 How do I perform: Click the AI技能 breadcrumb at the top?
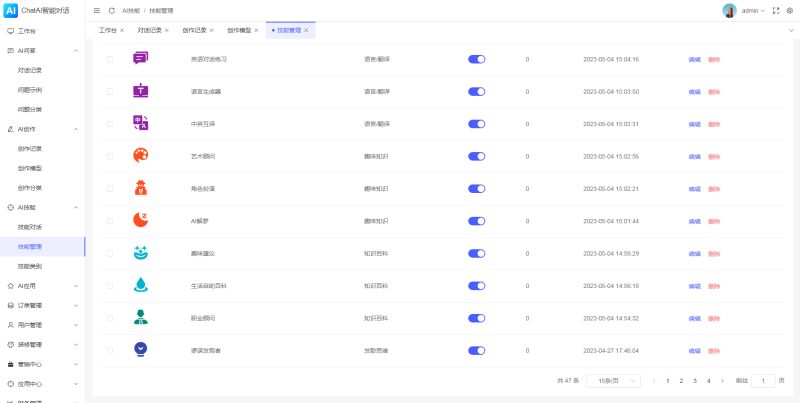coord(131,11)
